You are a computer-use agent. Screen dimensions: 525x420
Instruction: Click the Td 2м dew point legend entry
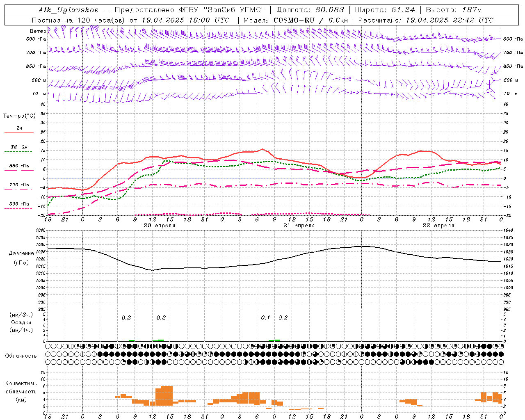(19, 147)
